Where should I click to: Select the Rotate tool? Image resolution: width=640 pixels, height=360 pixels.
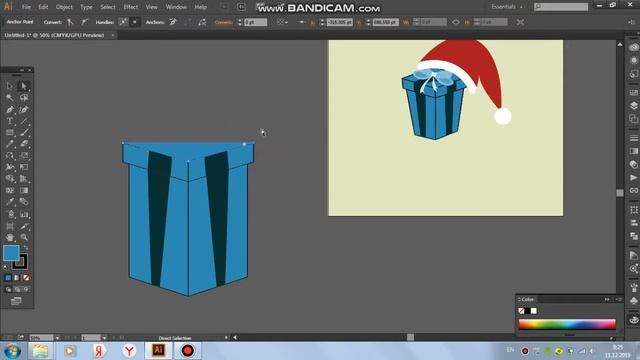(10, 156)
